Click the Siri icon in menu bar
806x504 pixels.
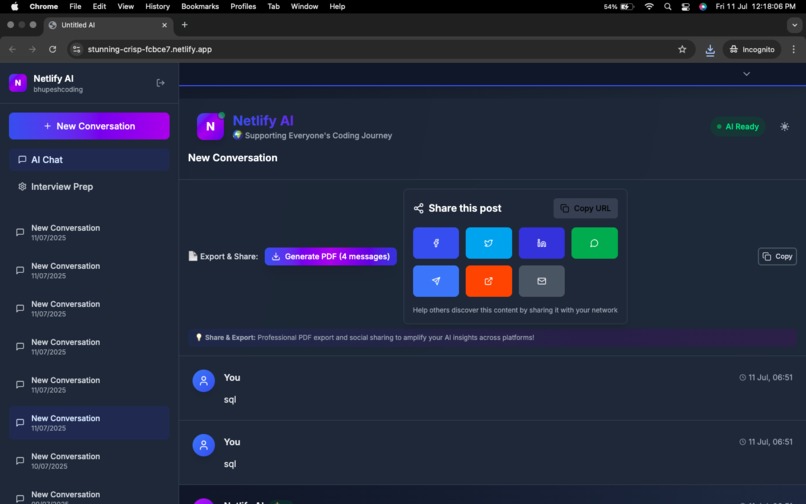pos(703,7)
